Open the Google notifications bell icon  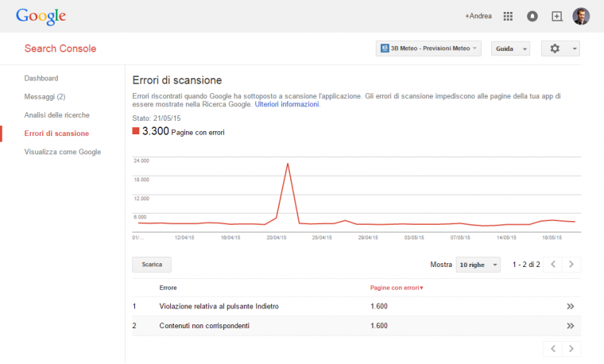pos(532,16)
